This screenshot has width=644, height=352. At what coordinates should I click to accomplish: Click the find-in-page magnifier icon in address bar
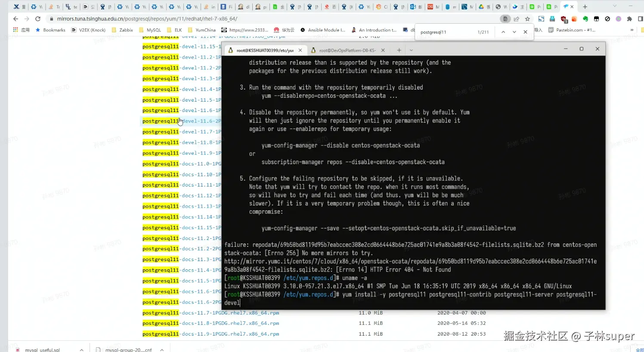click(x=505, y=19)
